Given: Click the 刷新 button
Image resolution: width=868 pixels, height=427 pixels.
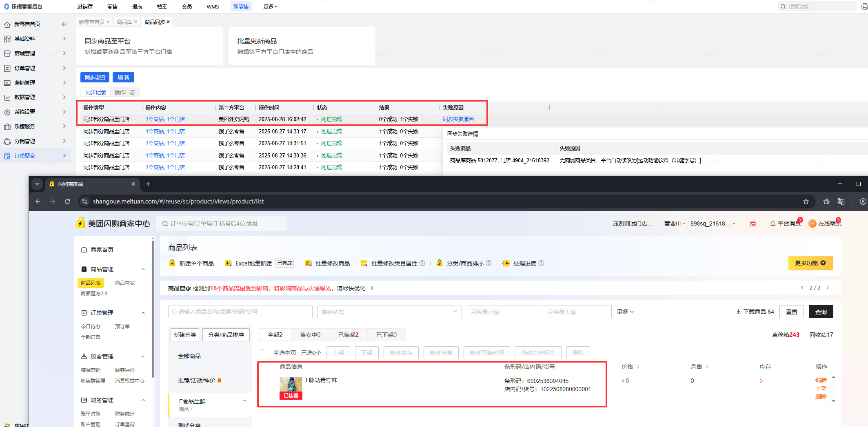Looking at the screenshot, I should 123,77.
